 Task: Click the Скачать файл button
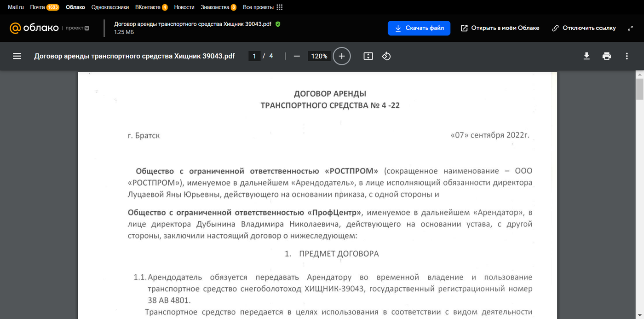(419, 28)
